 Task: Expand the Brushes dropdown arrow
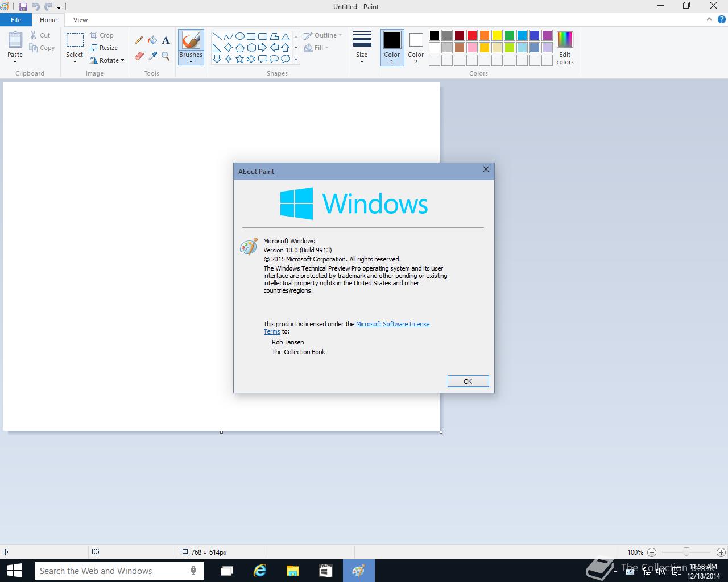tap(191, 61)
